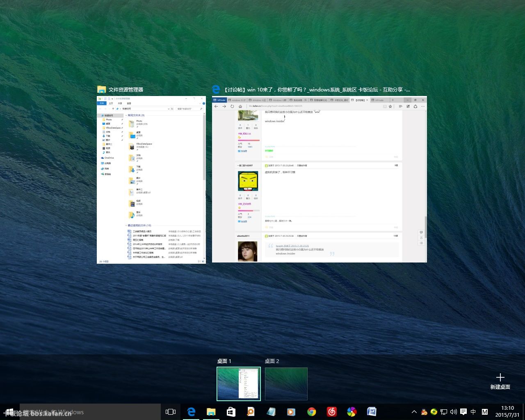525x420 pixels.
Task: Open the orange play-button media player icon
Action: click(x=291, y=412)
